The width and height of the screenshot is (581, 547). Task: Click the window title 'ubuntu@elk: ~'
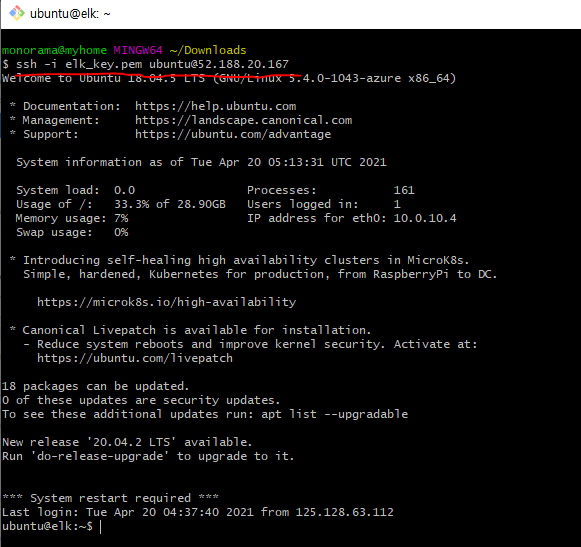point(70,14)
